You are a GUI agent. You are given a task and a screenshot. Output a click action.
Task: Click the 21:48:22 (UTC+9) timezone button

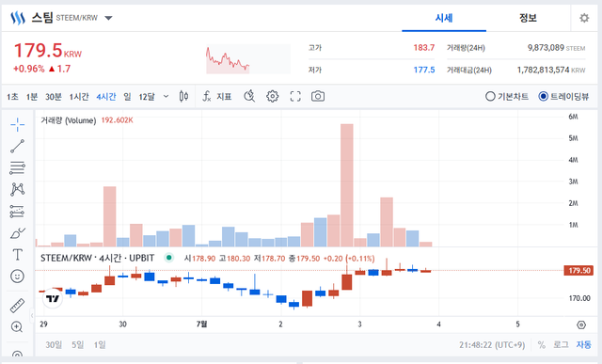coord(492,345)
